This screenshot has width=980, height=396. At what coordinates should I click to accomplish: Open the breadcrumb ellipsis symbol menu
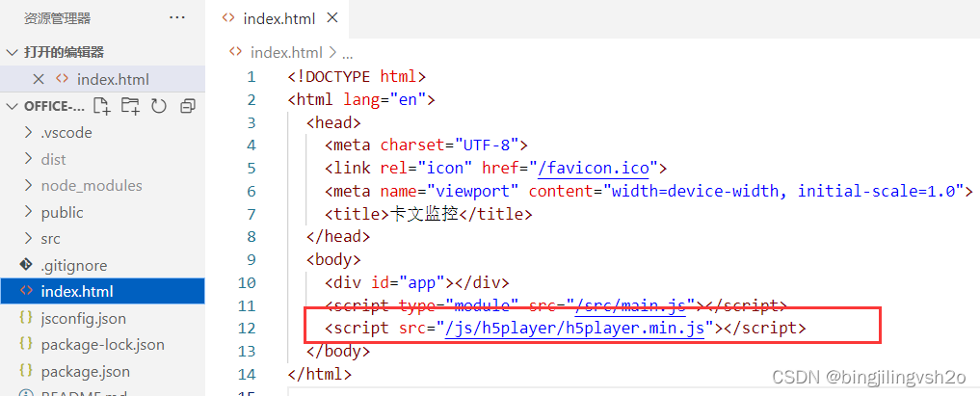[347, 54]
